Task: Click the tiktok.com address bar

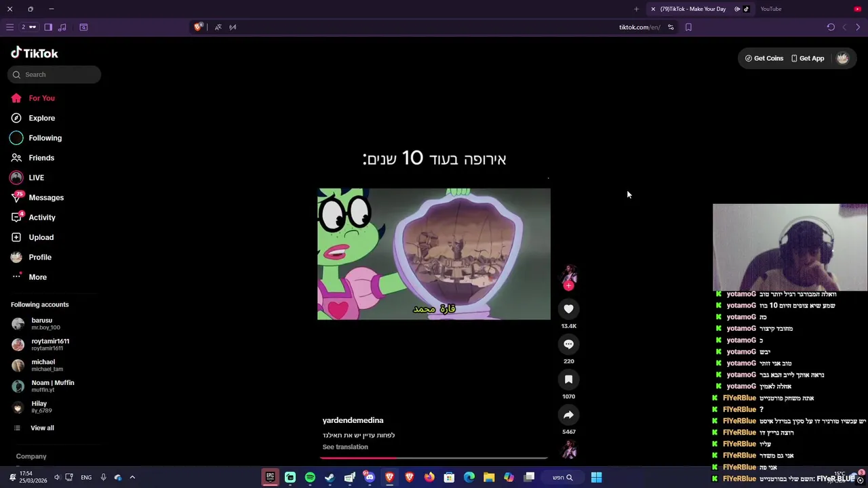Action: 639,27
